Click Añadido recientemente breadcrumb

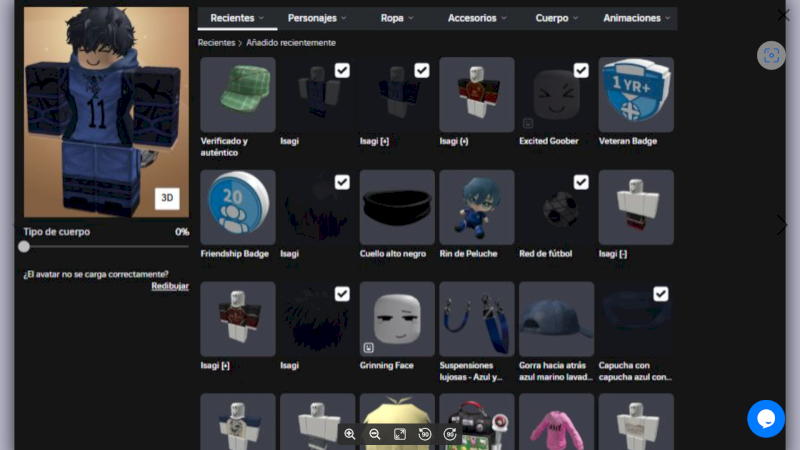coord(291,43)
